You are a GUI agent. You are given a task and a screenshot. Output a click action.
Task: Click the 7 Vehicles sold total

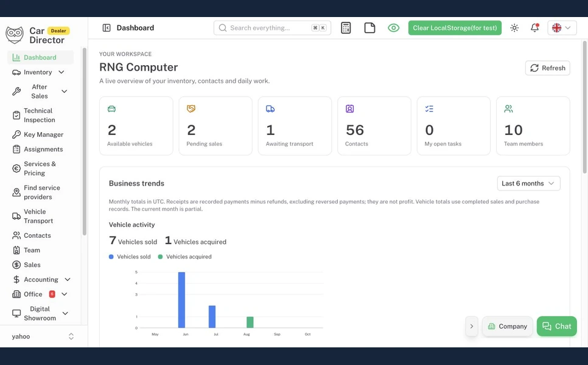(x=133, y=240)
